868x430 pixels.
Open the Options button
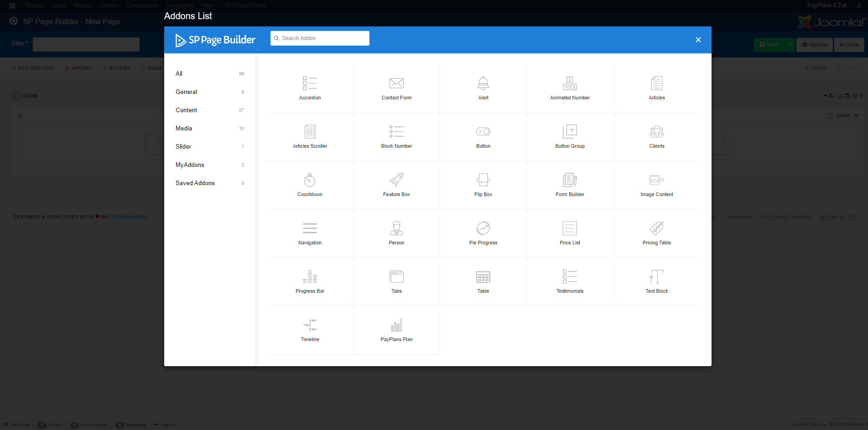click(814, 45)
